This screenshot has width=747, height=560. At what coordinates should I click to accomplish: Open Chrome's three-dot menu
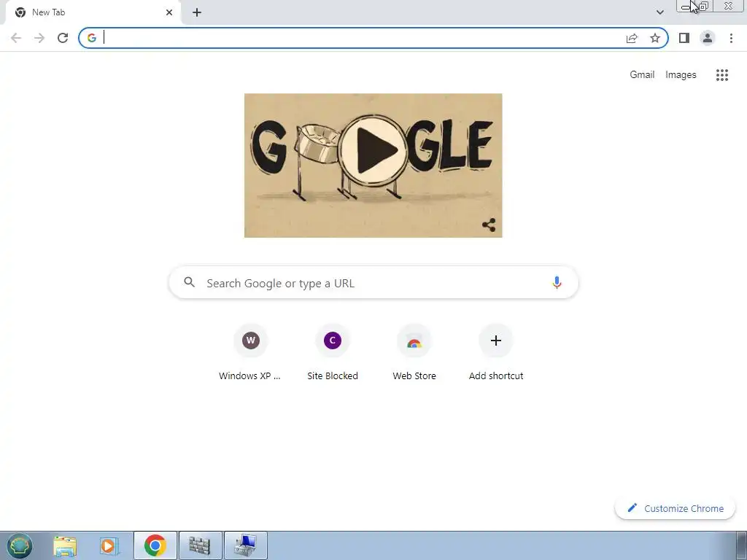coord(731,38)
